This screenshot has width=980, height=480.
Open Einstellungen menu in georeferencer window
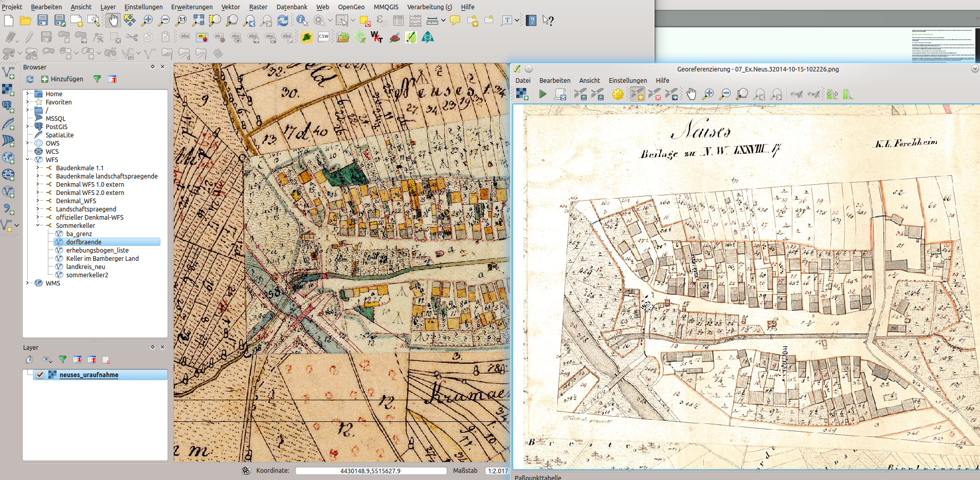(x=627, y=80)
